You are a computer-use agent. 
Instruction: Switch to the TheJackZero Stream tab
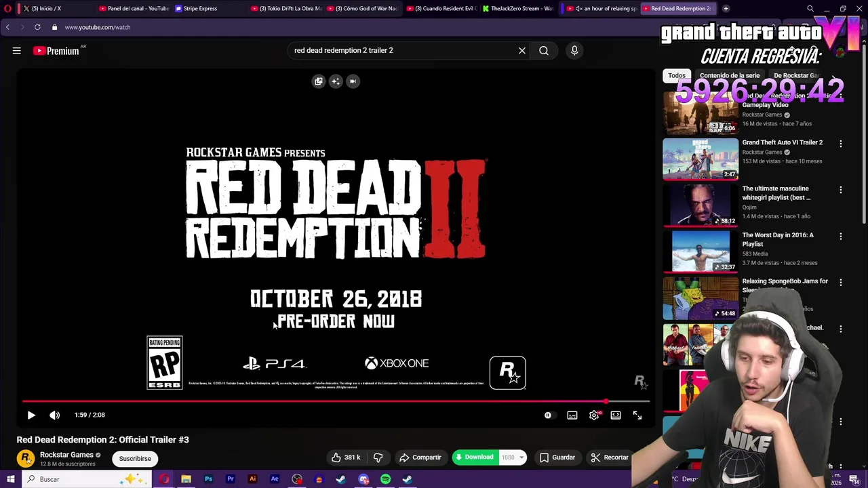pos(519,9)
